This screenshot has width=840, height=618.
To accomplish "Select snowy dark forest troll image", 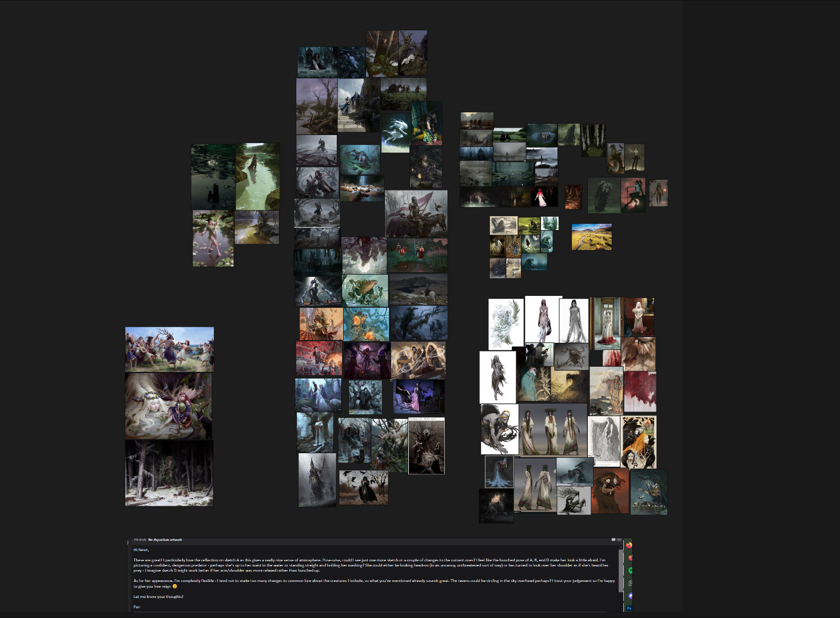I will click(169, 473).
